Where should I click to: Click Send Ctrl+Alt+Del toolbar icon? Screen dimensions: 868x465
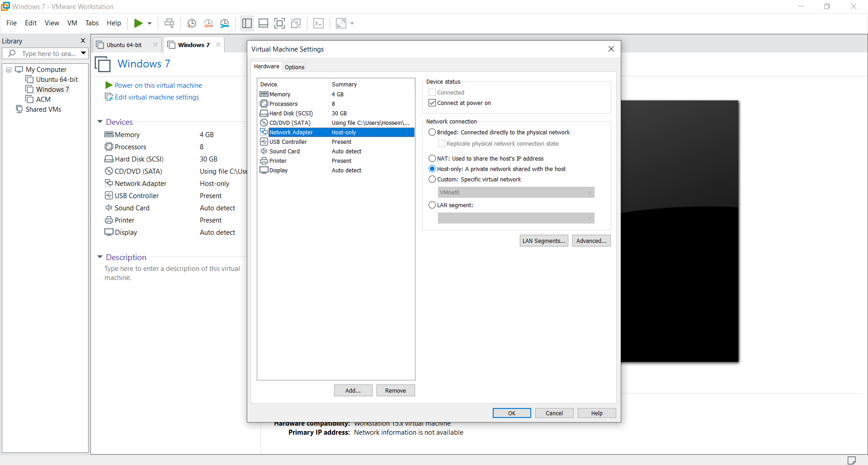[170, 23]
